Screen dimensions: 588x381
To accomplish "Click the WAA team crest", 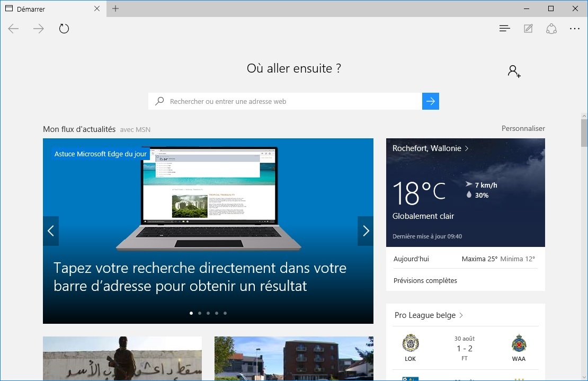I will [519, 343].
